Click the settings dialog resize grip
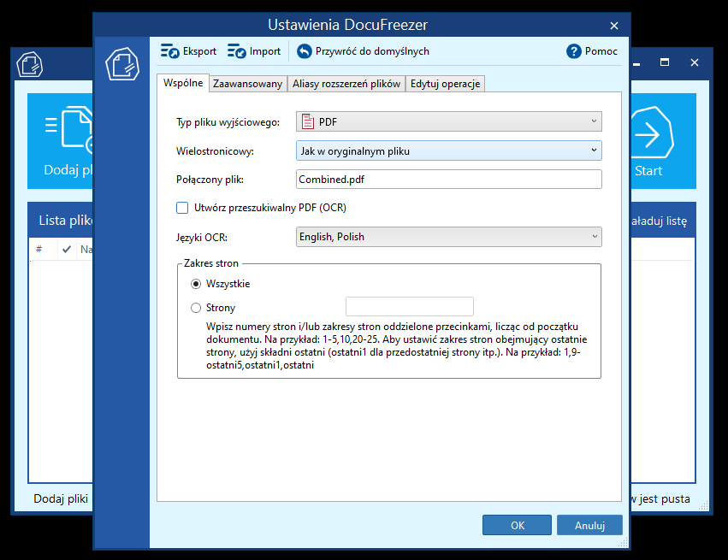Screen dimensions: 728x560 coord(624,542)
